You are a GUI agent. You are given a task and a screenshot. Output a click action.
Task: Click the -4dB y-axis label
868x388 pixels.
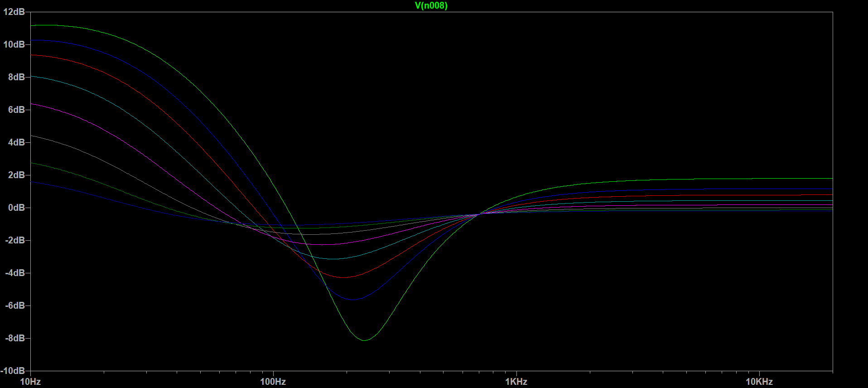point(15,273)
